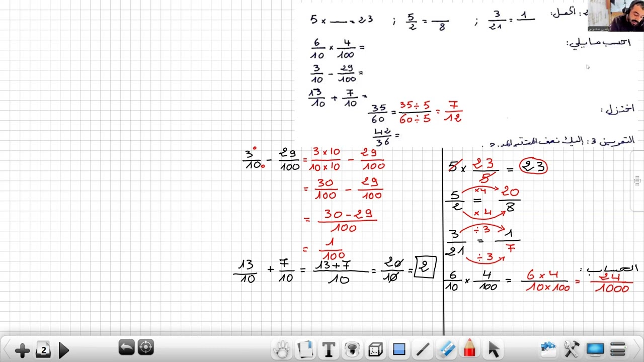Select the Eraser tool
Screen dimensions: 644x362
click(446, 349)
